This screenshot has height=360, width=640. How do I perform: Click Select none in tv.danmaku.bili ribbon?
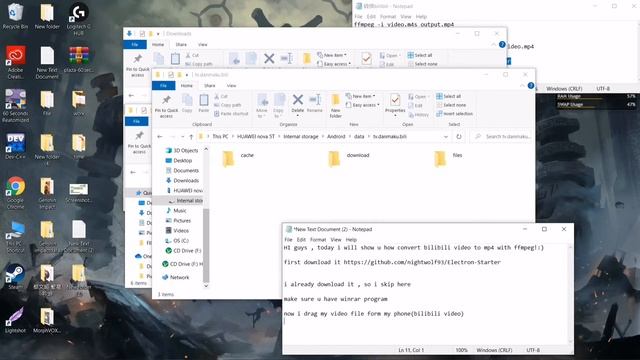(451, 105)
